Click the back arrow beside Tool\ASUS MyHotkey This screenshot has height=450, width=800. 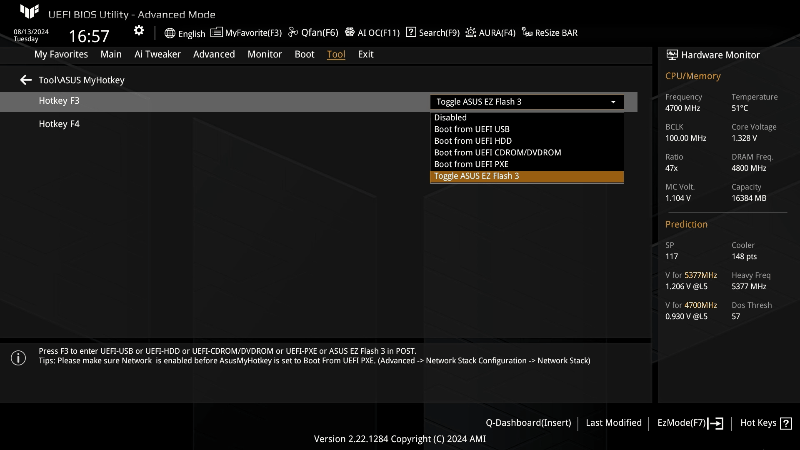click(26, 80)
